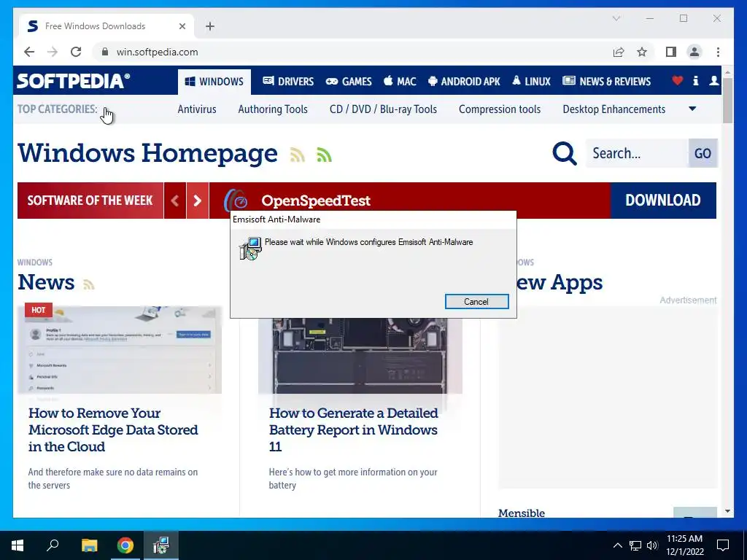Open File Explorer from the taskbar
The height and width of the screenshot is (560, 747).
click(89, 545)
